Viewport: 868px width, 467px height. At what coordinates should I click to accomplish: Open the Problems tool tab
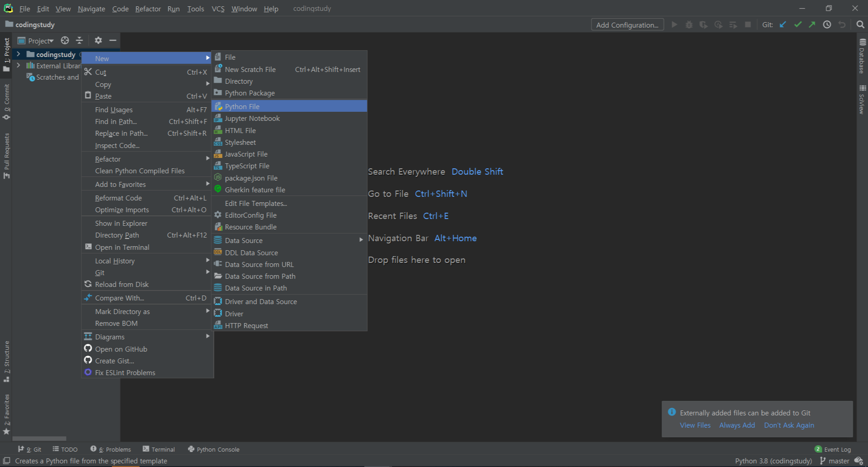111,449
